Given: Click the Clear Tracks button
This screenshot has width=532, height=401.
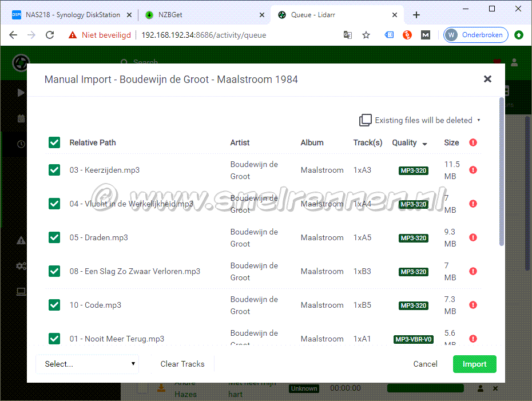Looking at the screenshot, I should coord(182,364).
